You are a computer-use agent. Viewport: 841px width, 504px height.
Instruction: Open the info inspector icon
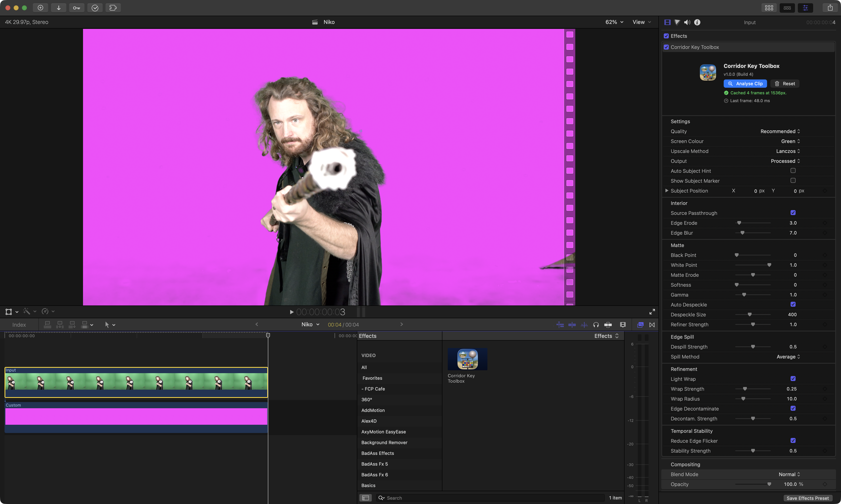click(x=697, y=22)
